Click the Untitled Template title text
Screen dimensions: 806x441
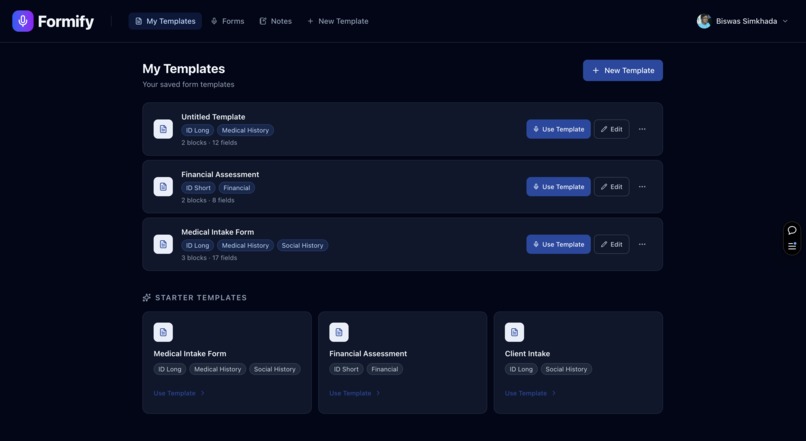213,117
